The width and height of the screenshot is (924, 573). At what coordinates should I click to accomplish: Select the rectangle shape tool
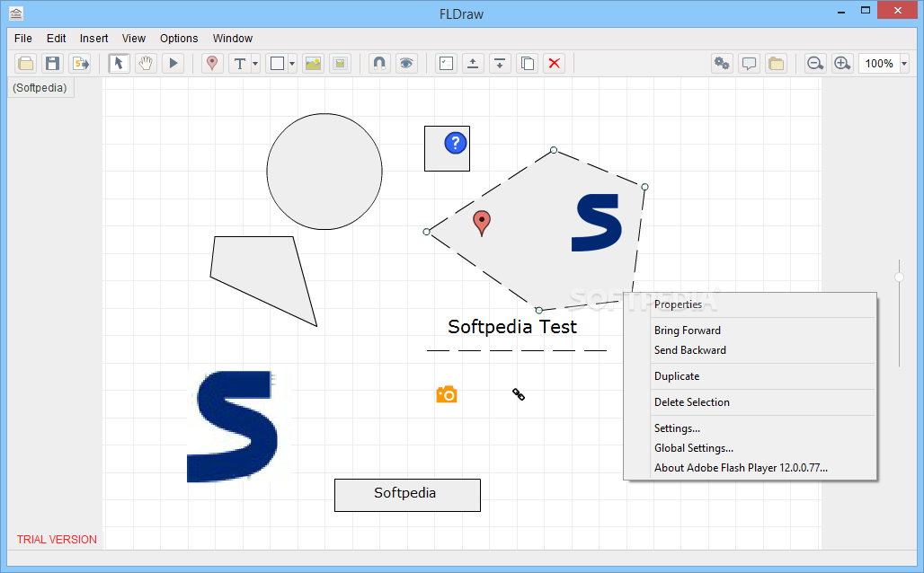click(x=276, y=63)
